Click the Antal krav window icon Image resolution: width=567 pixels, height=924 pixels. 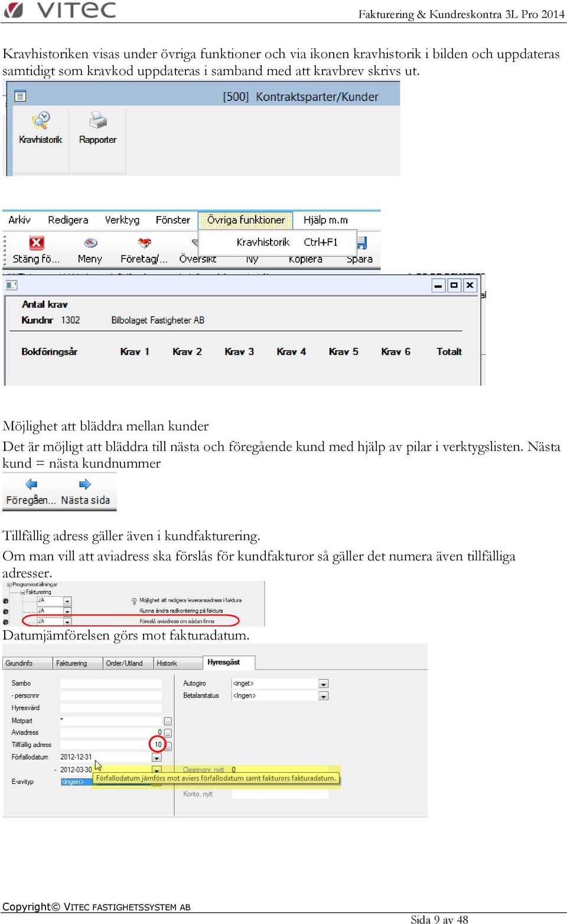11,285
